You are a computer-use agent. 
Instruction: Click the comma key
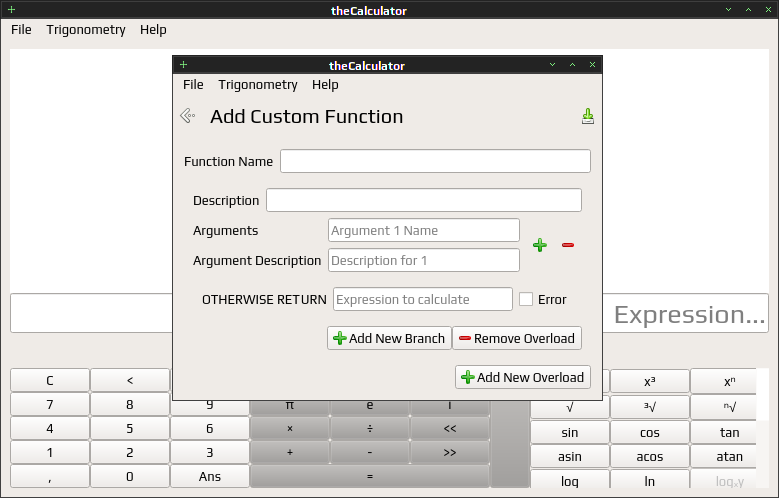[x=50, y=476]
